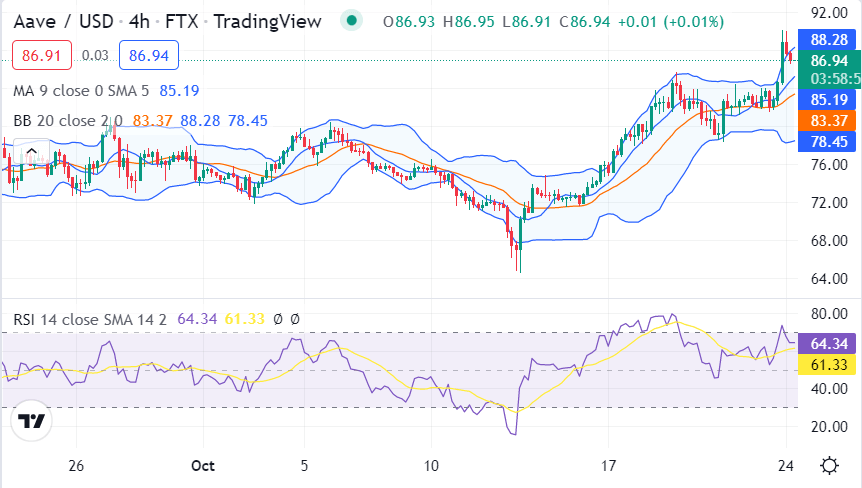Screen dimensions: 862x488
Task: Click the 26 date on time axis
Action: (76, 466)
